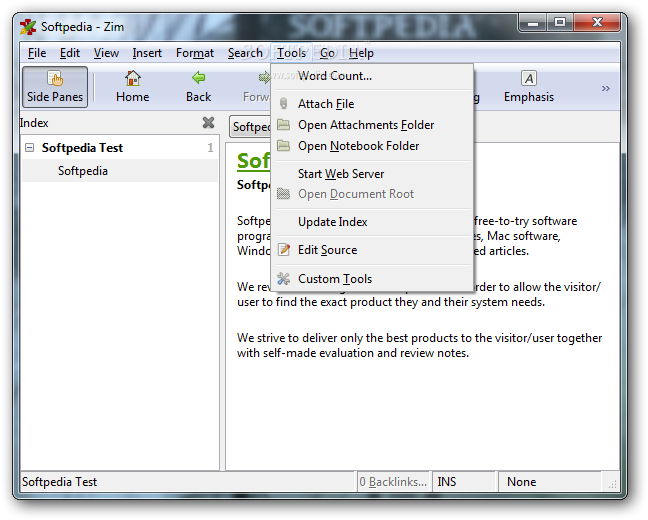648x520 pixels.
Task: Click the Open Attachments Folder icon
Action: pos(284,124)
